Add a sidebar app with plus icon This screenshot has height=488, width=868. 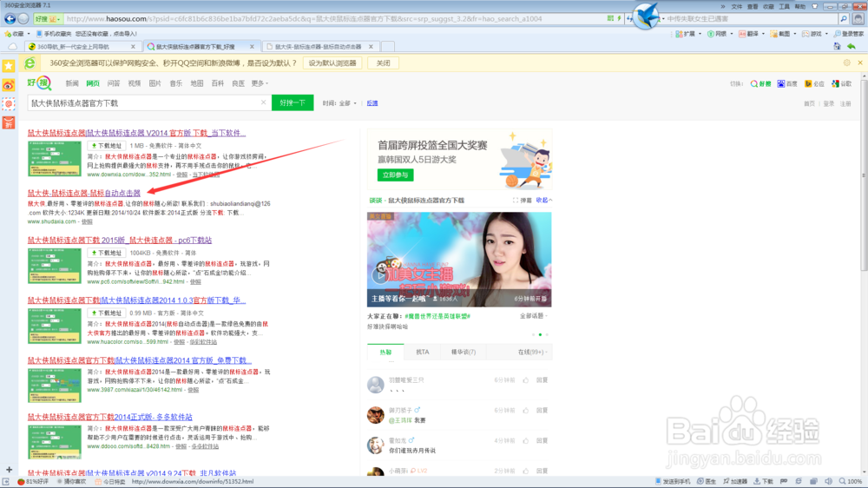tap(9, 470)
